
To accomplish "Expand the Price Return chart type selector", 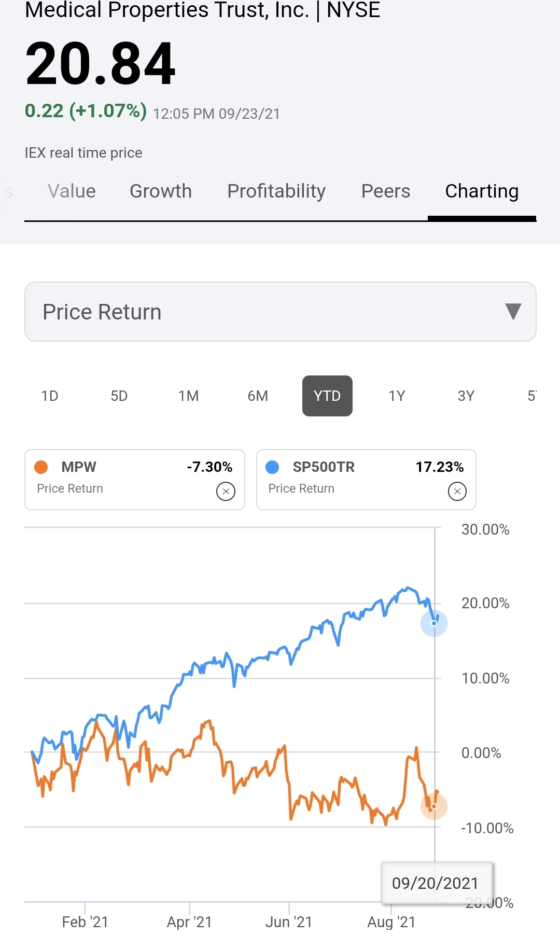I will tap(281, 312).
